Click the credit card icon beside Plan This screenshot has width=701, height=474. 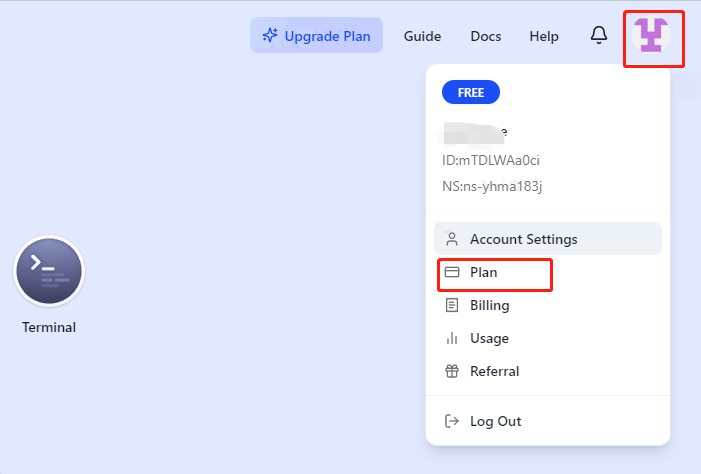tap(452, 272)
